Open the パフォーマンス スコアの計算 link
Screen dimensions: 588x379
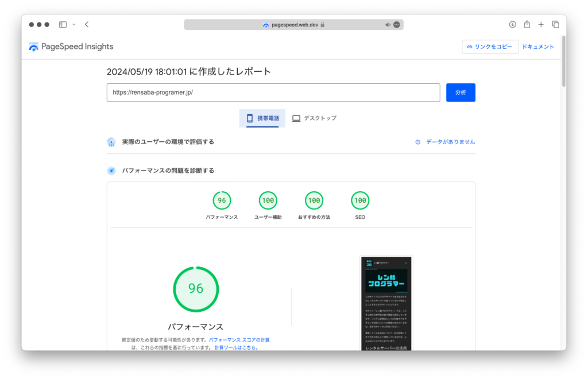pyautogui.click(x=239, y=340)
